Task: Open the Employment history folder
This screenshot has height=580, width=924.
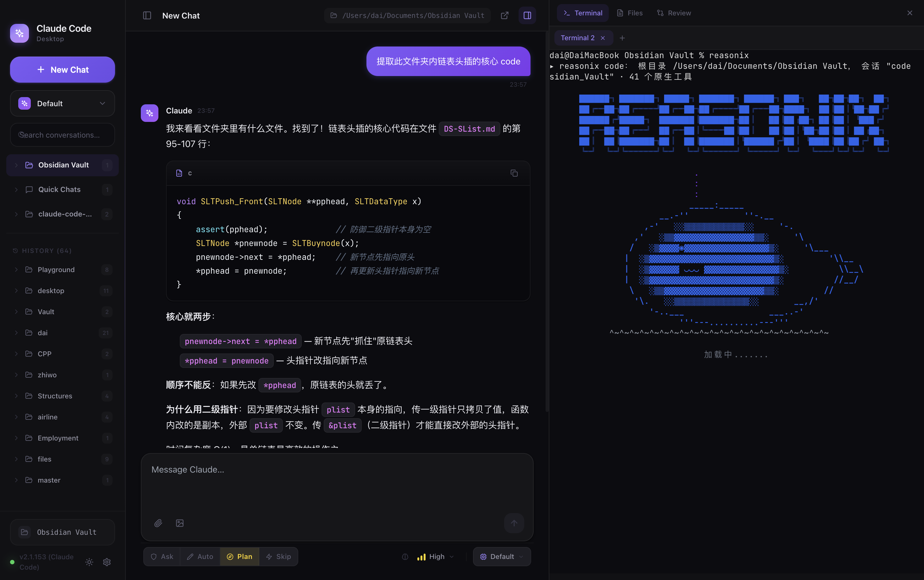Action: pos(62,438)
